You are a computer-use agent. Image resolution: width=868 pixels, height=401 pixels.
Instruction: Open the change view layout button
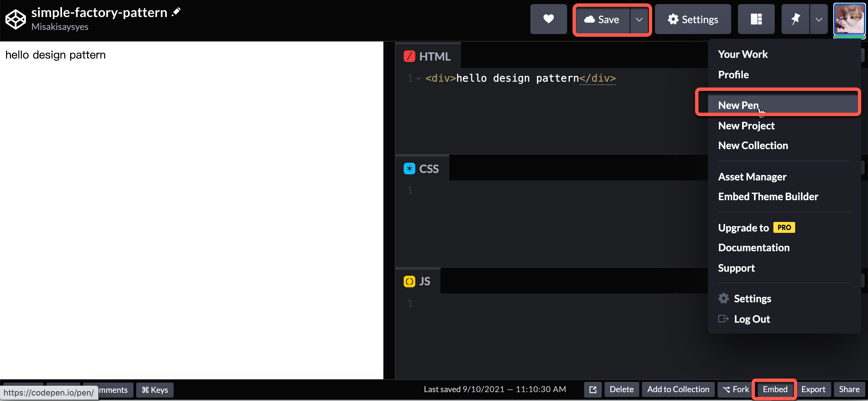point(756,19)
